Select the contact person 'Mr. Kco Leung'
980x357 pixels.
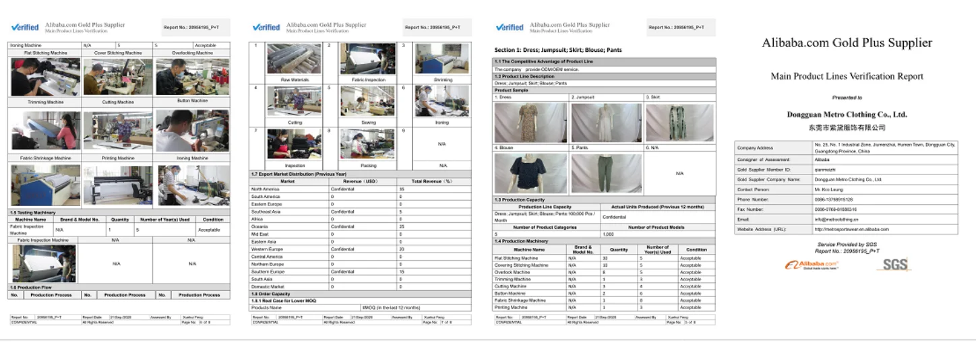click(x=829, y=190)
